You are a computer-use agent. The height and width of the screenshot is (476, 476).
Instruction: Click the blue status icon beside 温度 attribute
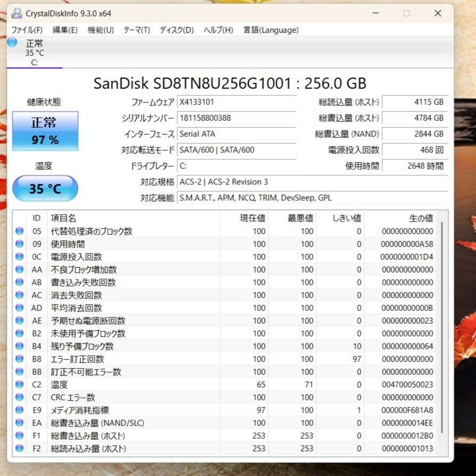pyautogui.click(x=19, y=384)
